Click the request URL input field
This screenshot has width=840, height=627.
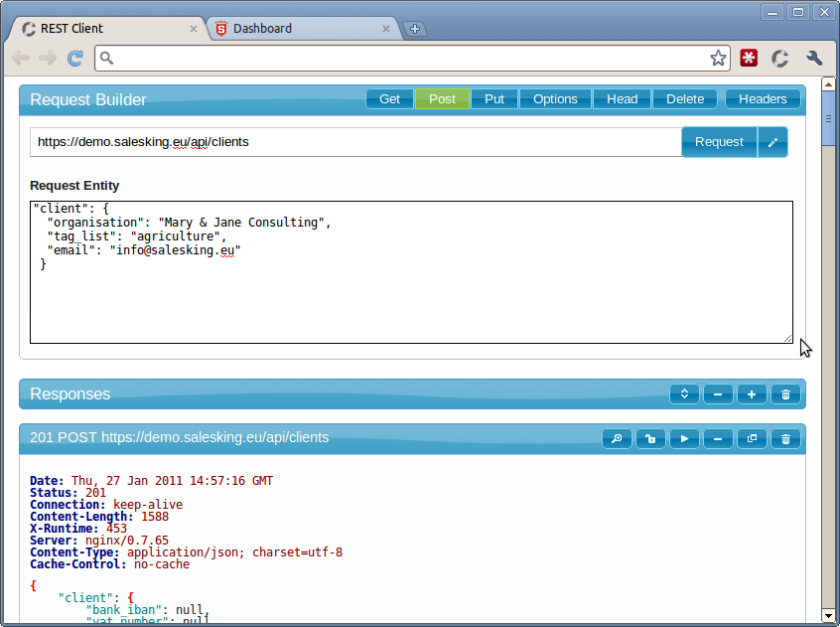pos(355,142)
